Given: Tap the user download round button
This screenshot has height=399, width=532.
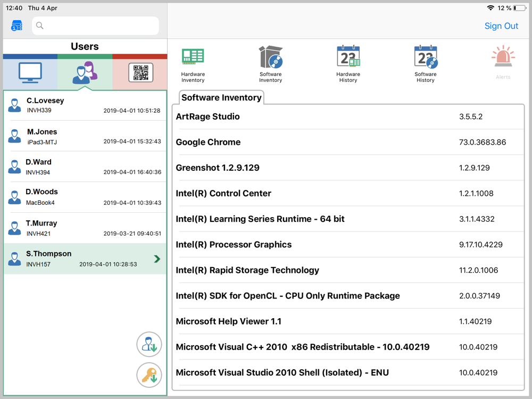Looking at the screenshot, I should [x=149, y=345].
